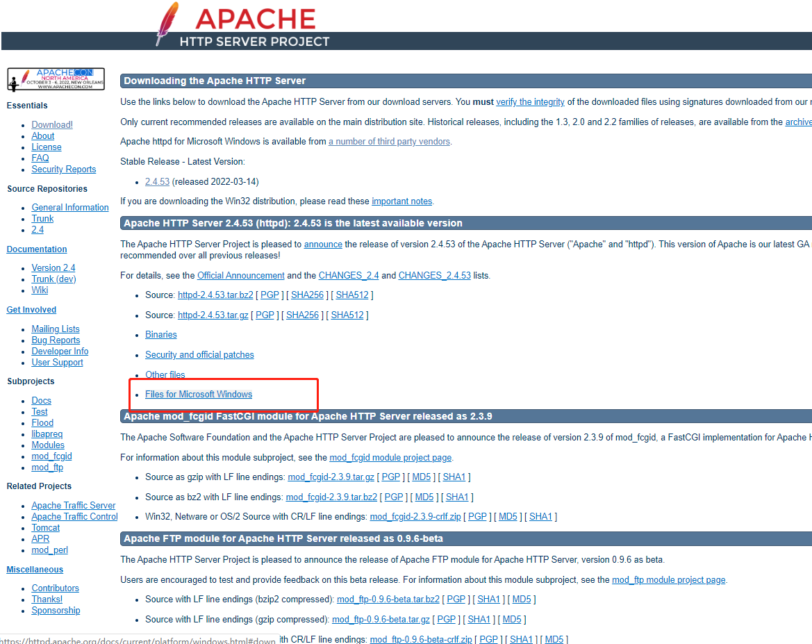Open the mod_fcgid module project page
This screenshot has height=644, width=812.
click(x=390, y=458)
